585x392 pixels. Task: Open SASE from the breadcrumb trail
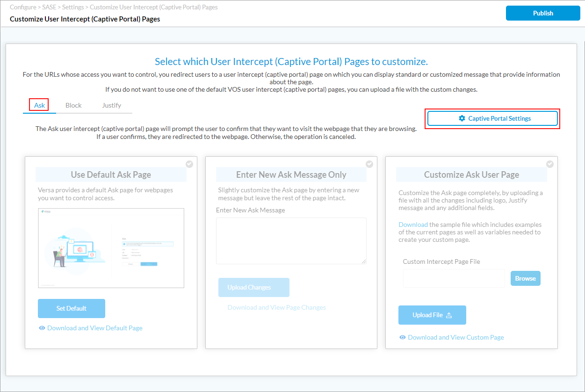pyautogui.click(x=48, y=7)
